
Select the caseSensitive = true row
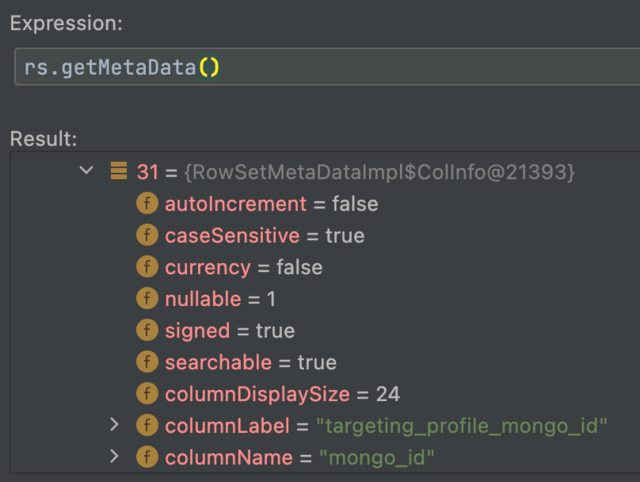point(325,235)
